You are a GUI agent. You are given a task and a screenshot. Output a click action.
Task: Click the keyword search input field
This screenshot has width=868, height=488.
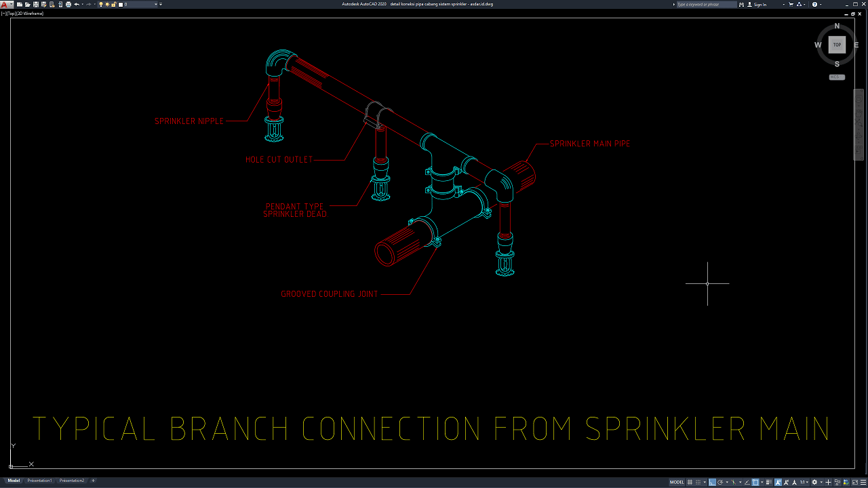[x=705, y=4]
